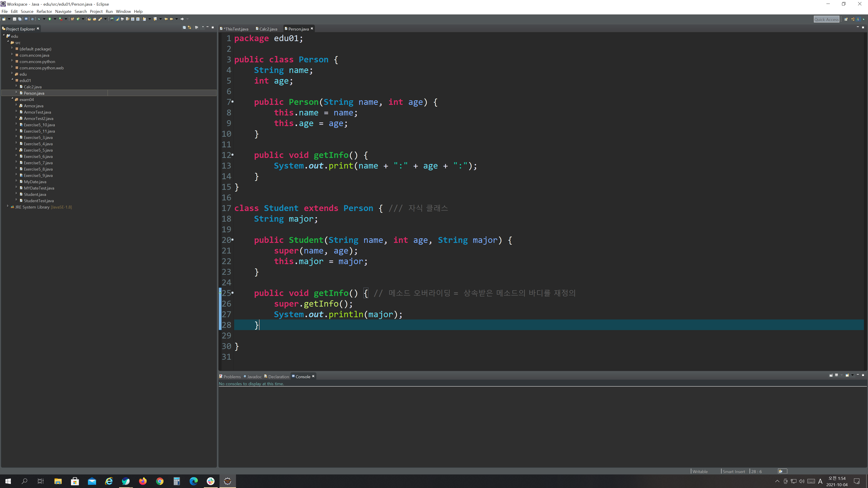
Task: Click the Save All toolbar icon
Action: pos(20,19)
